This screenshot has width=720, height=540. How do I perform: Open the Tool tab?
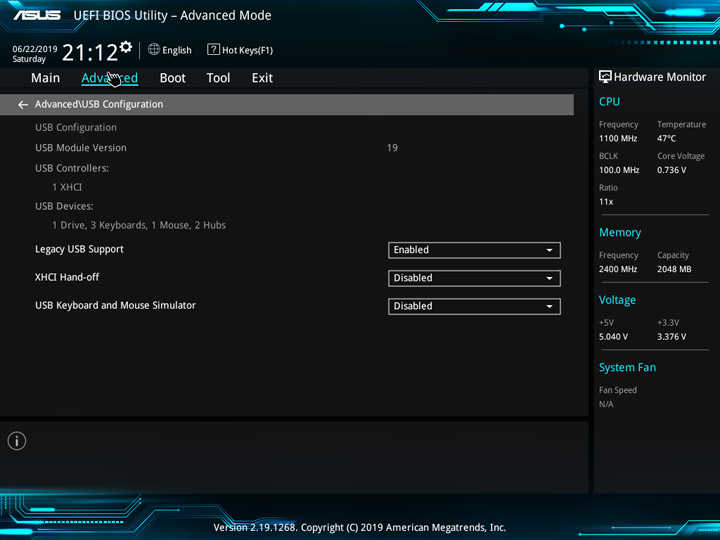(x=218, y=78)
